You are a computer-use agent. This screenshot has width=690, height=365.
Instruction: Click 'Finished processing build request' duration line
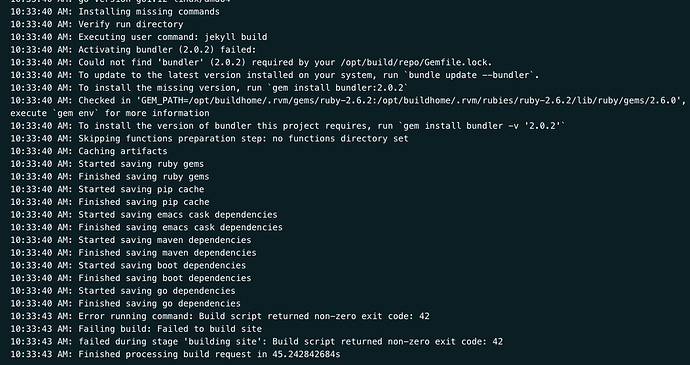[x=176, y=354]
